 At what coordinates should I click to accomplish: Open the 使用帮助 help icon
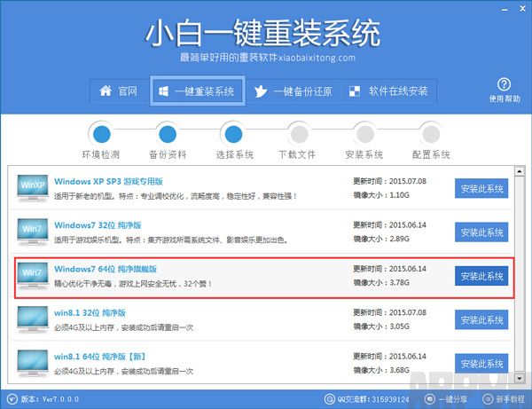[500, 85]
